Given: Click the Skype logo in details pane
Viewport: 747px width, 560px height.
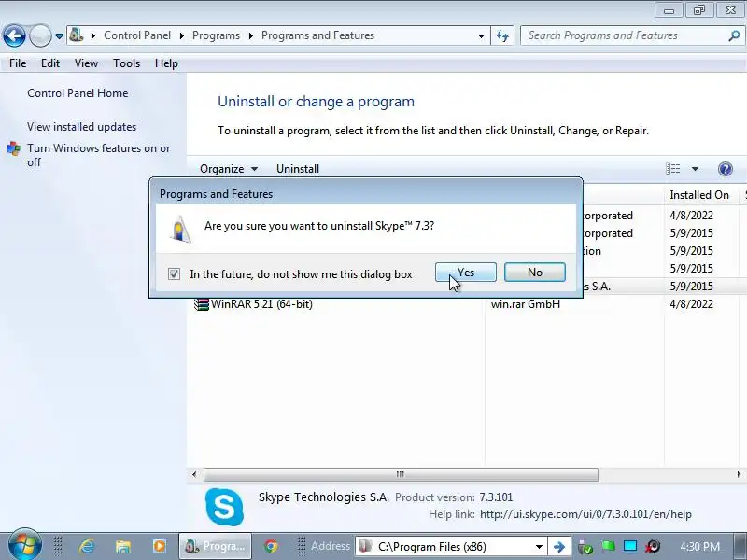Looking at the screenshot, I should pyautogui.click(x=224, y=507).
